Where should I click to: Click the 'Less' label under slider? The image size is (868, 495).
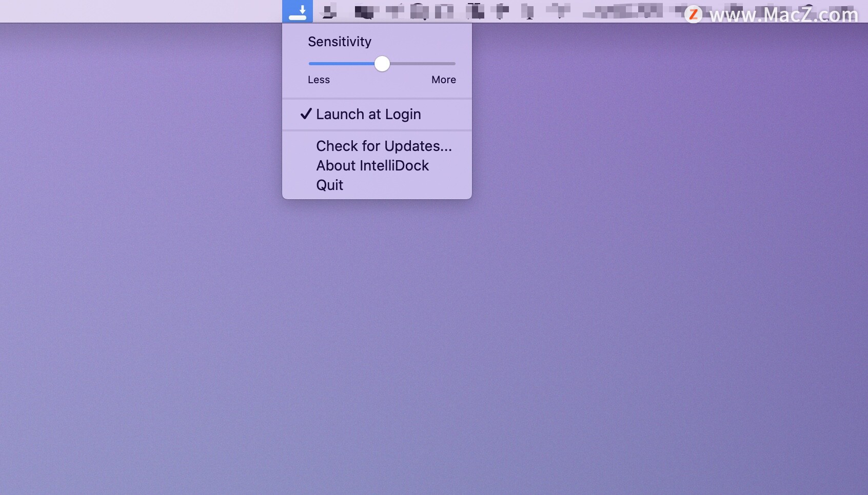319,80
